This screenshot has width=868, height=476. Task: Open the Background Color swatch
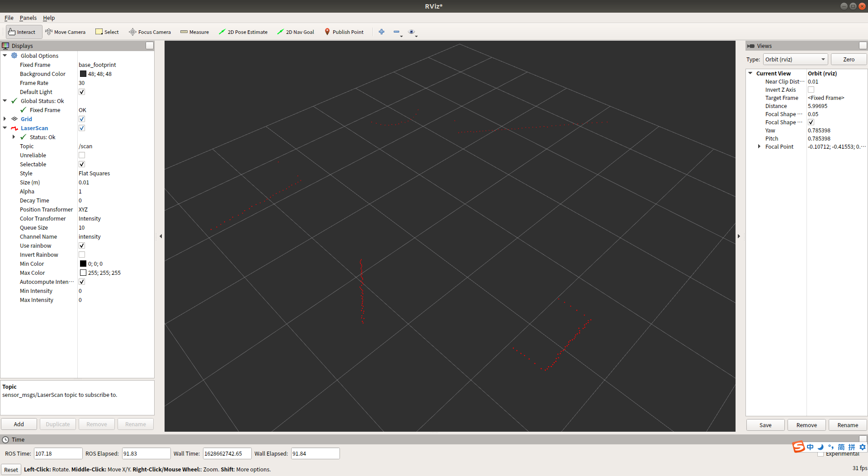[83, 74]
